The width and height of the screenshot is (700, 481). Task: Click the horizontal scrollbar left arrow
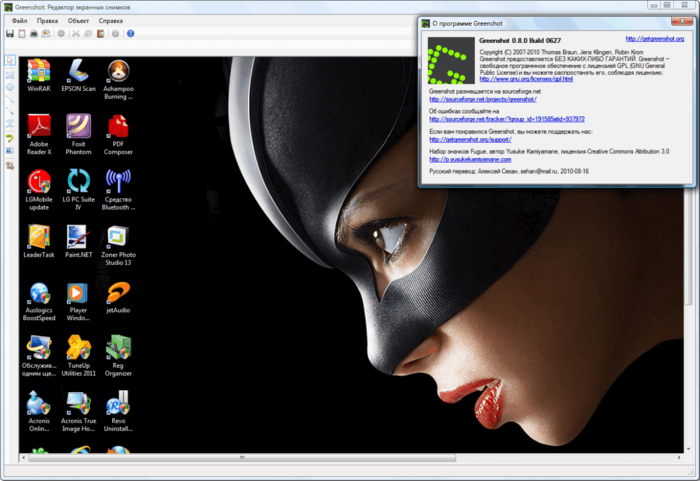(x=24, y=458)
